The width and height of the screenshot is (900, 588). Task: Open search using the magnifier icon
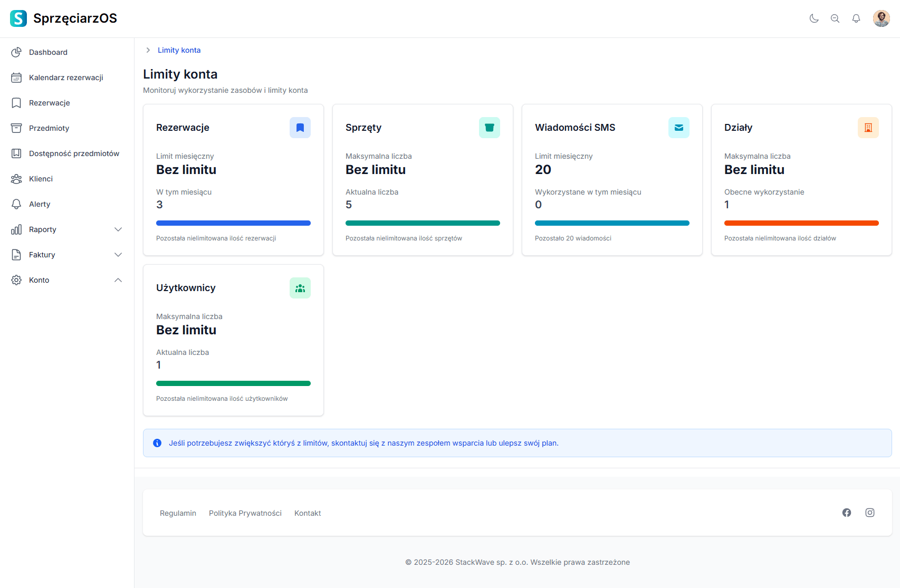[835, 18]
